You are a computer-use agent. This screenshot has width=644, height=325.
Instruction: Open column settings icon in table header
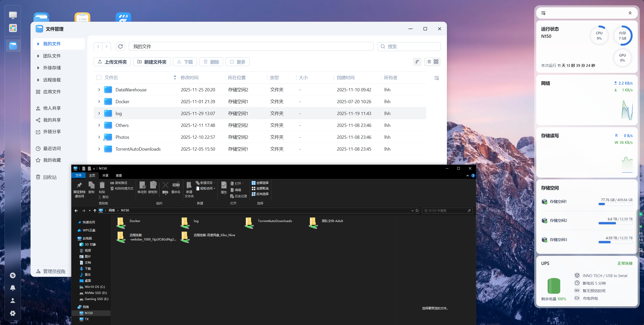tap(436, 78)
